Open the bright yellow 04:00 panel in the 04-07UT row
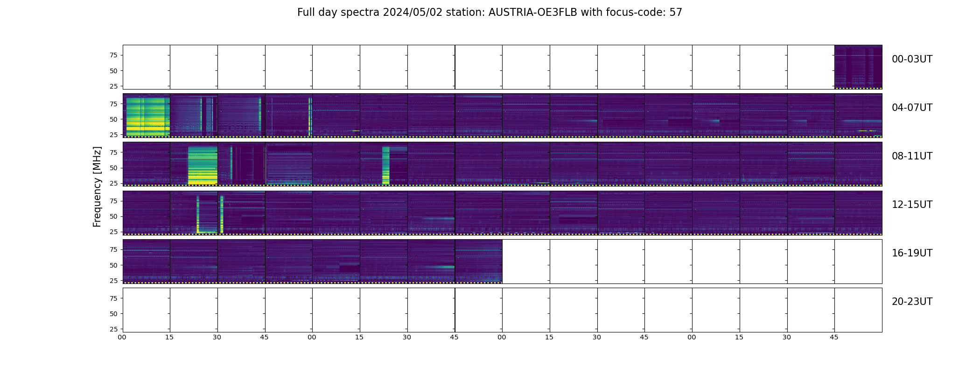980x373 pixels. click(147, 116)
